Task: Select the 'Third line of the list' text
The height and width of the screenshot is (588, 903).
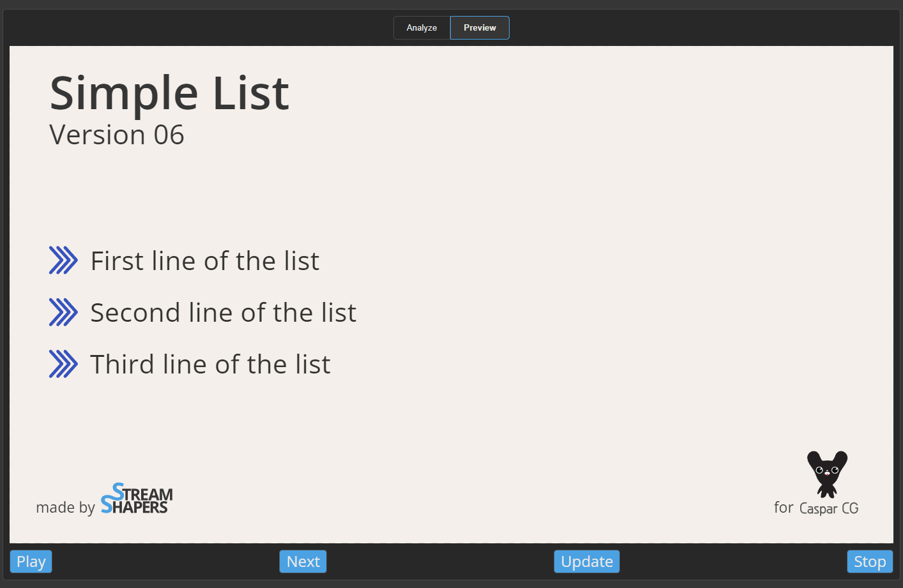Action: point(211,365)
